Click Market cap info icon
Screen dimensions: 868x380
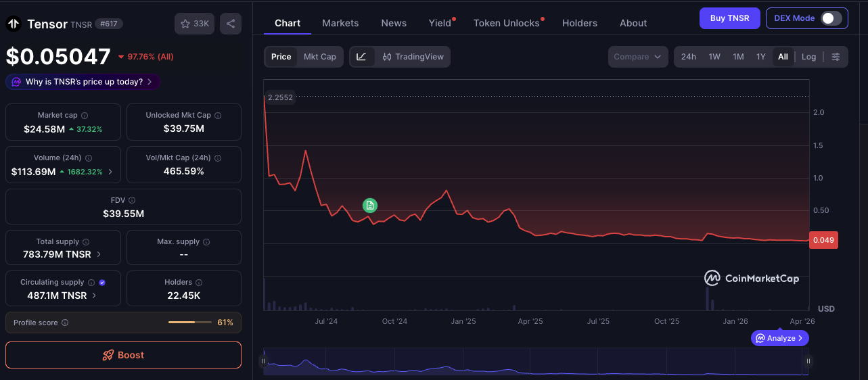(x=85, y=116)
